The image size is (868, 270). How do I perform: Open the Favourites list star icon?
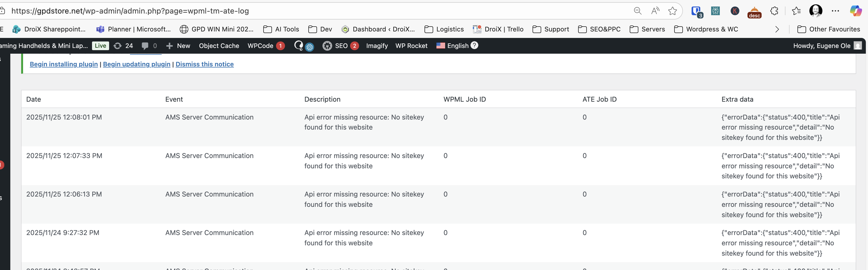click(796, 11)
